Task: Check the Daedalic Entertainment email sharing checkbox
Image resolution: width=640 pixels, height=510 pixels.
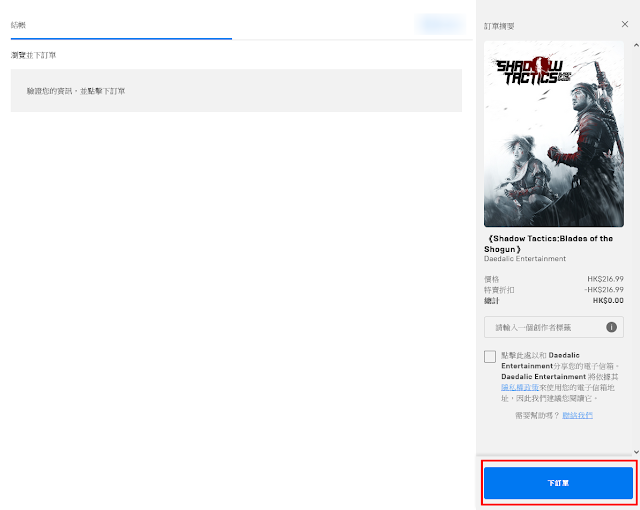Action: 490,356
